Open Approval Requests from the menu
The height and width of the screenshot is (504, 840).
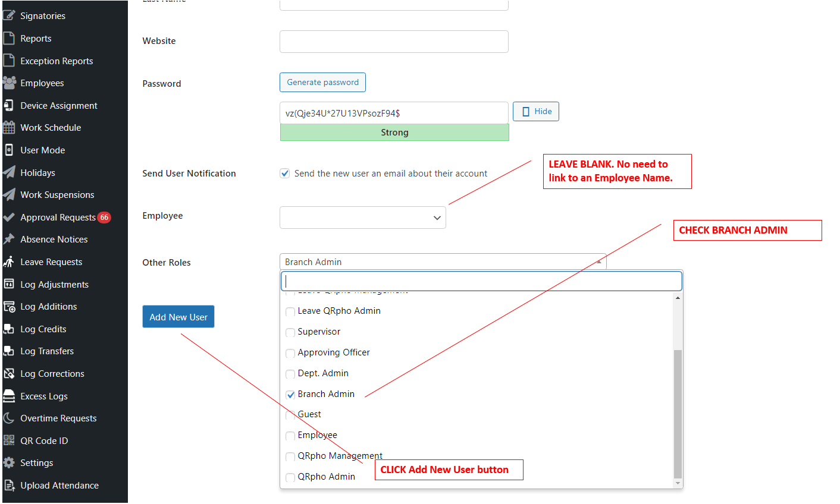(8, 217)
